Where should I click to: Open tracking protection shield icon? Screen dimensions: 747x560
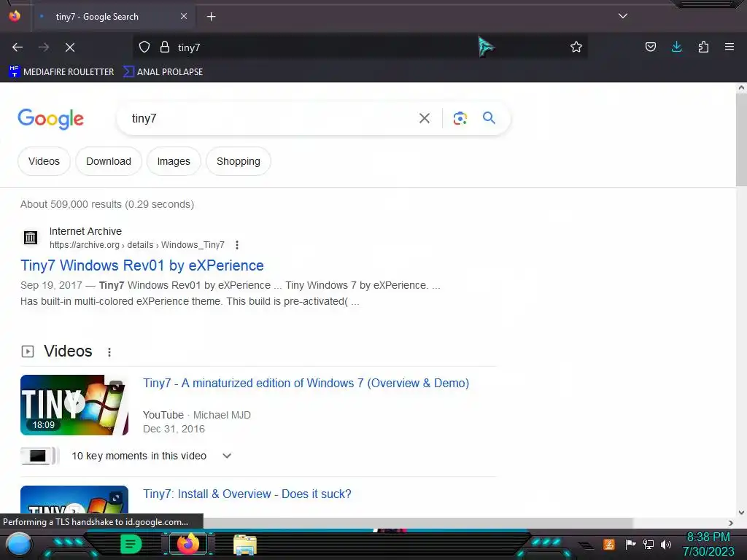pyautogui.click(x=144, y=47)
